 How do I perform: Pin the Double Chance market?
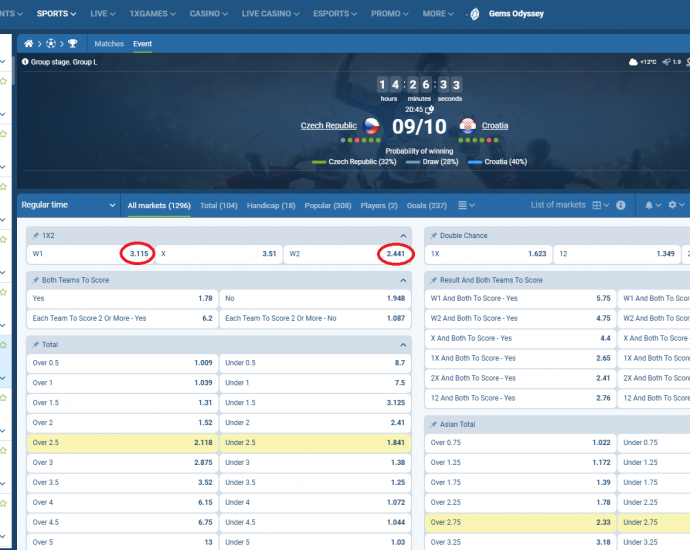tap(433, 236)
